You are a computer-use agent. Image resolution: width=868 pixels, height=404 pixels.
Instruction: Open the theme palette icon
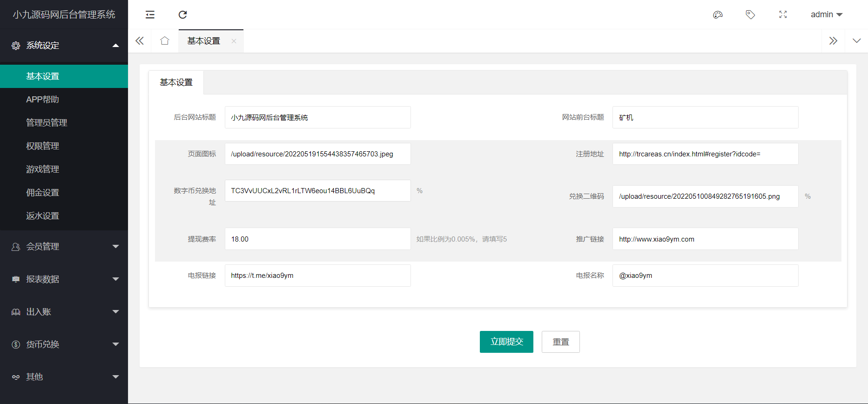(x=718, y=14)
